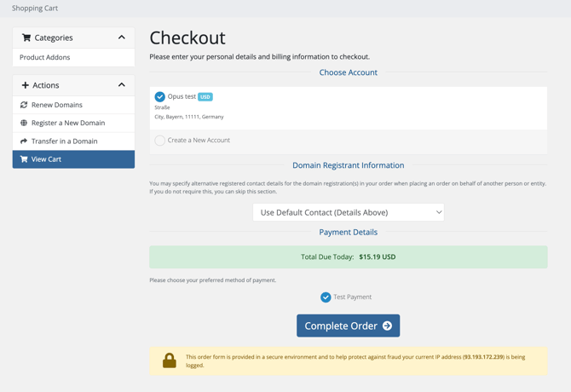
Task: Click the Transfer in a Domain arrow icon
Action: pos(24,141)
